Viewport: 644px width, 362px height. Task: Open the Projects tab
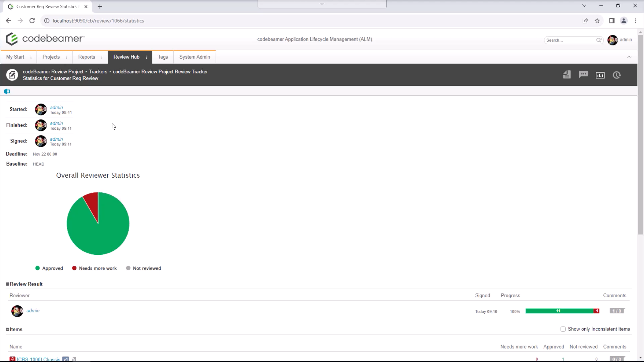51,57
